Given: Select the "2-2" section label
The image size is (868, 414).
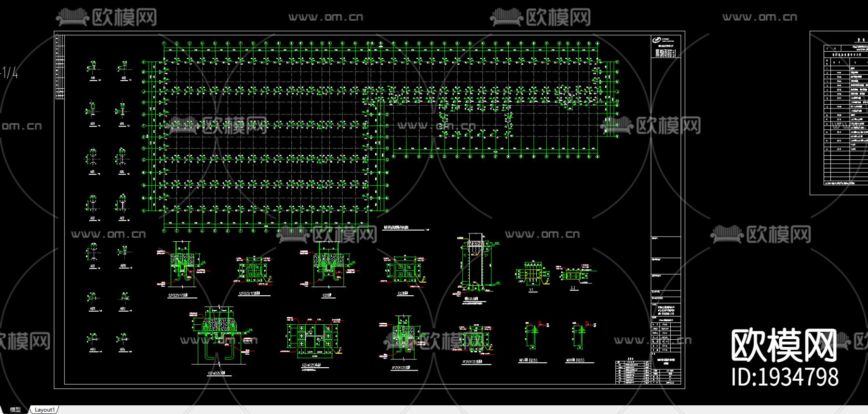Looking at the screenshot, I should (x=573, y=288).
